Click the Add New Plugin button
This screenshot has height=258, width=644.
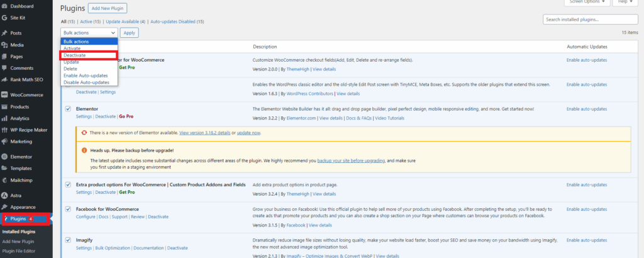(x=108, y=9)
